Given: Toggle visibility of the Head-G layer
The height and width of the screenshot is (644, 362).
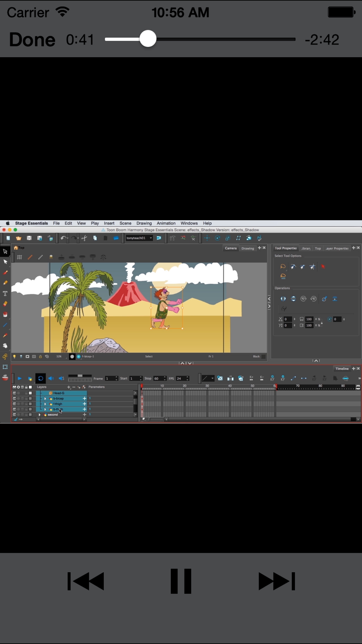Looking at the screenshot, I should (14, 393).
